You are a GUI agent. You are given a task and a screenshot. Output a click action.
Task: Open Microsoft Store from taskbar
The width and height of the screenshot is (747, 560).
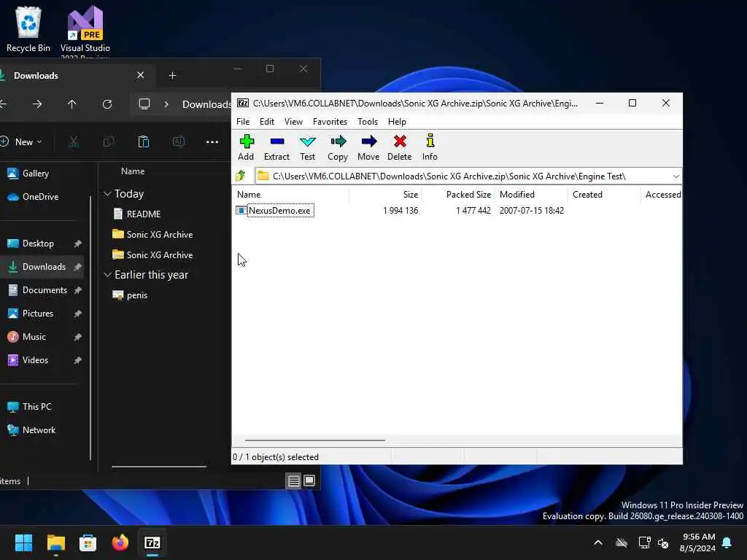pyautogui.click(x=88, y=542)
